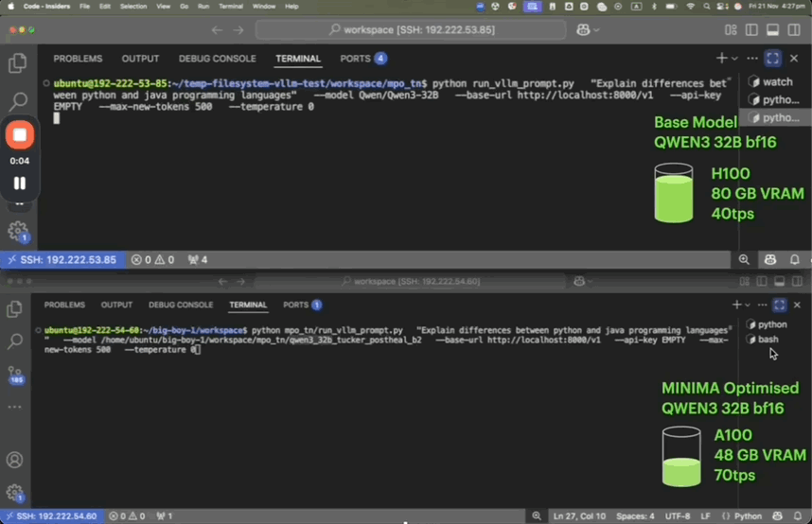Click the top command center showing 192.222.53.85
This screenshot has height=524, width=812.
coord(410,30)
